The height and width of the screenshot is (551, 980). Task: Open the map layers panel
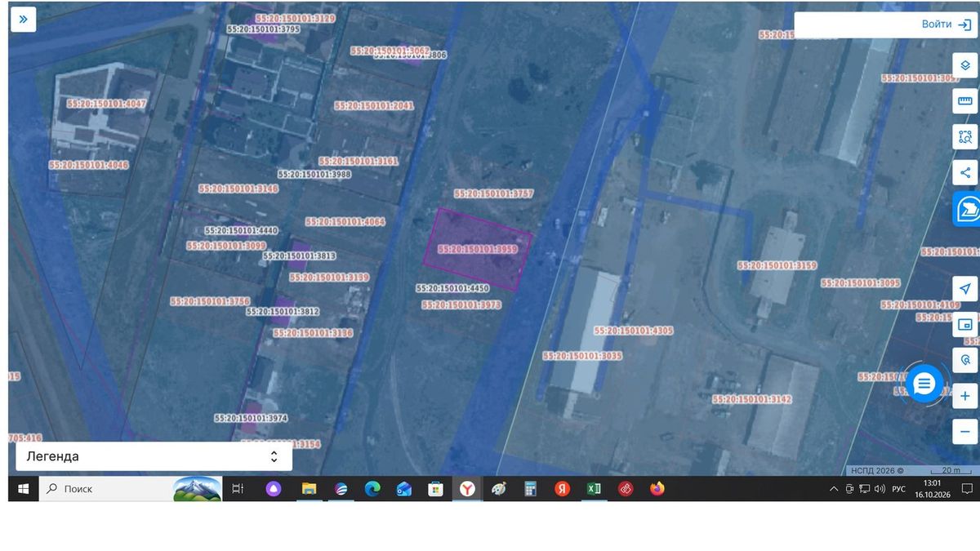point(965,65)
